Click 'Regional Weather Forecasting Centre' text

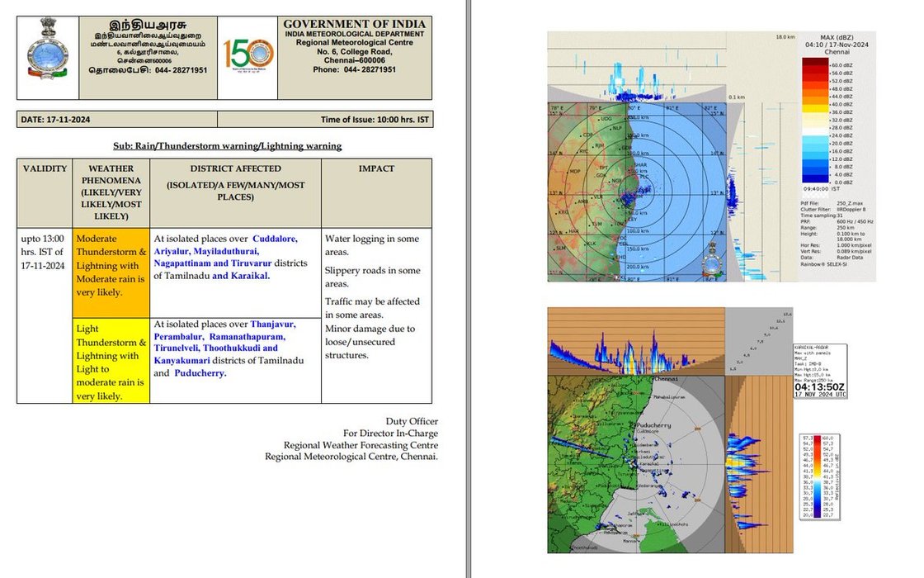tap(361, 445)
